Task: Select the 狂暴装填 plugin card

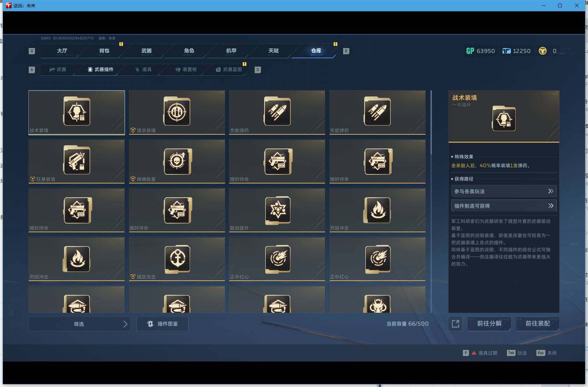Action: (76, 161)
